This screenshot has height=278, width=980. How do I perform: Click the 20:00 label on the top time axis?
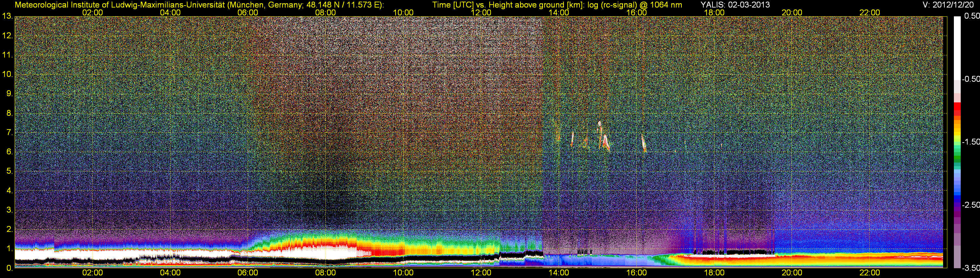coord(792,12)
